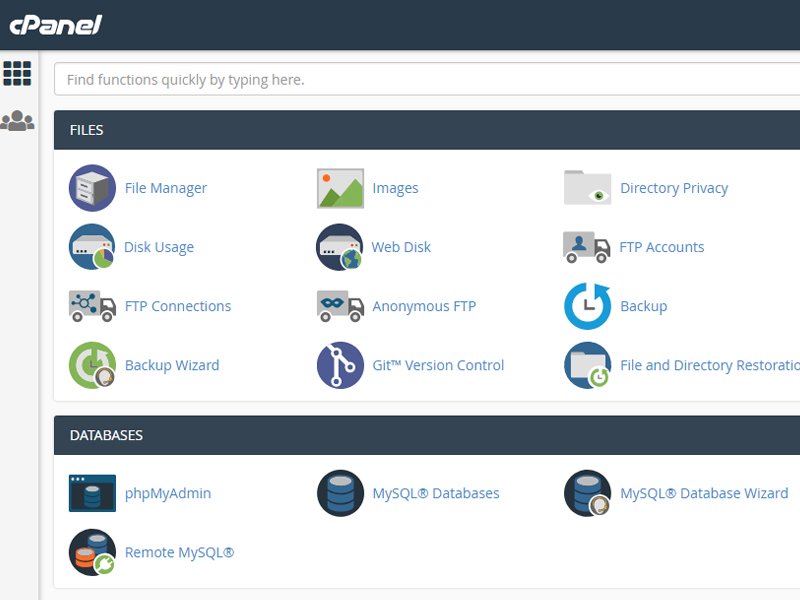
Task: Open the Directory Privacy folder icon
Action: coord(587,187)
